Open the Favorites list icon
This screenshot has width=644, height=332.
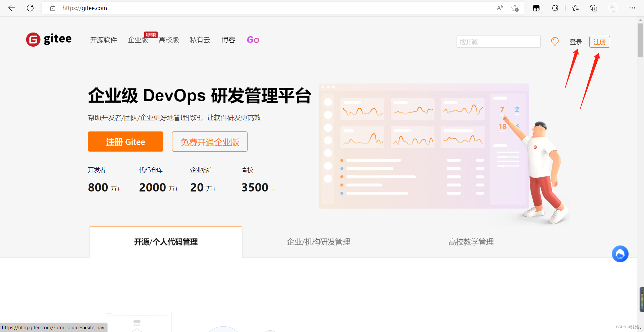point(575,8)
